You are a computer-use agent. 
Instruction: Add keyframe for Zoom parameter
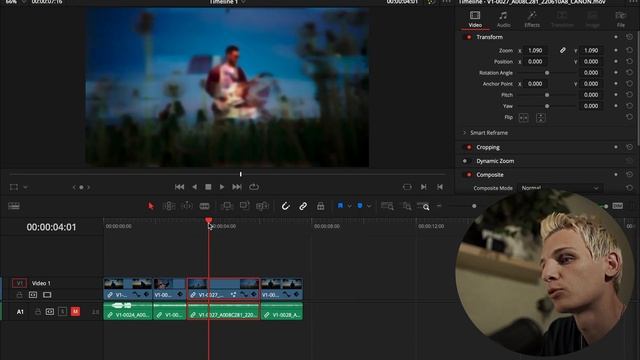(x=616, y=51)
